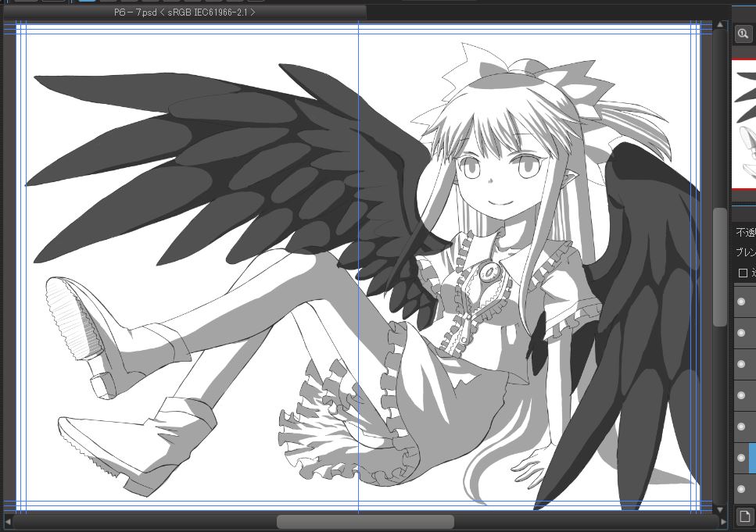Toggle visibility of the bottommost listed layer

(x=741, y=489)
